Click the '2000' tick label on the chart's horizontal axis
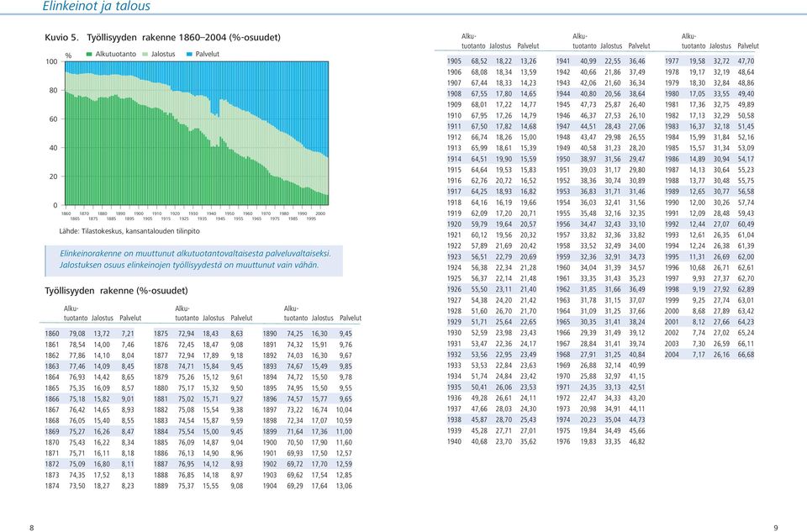Viewport: 807px width, 532px height. (x=320, y=213)
